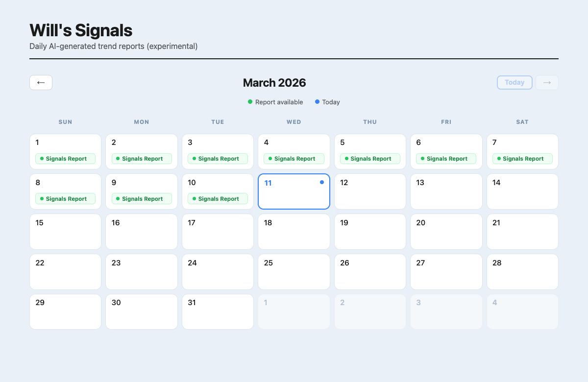The image size is (588, 382).
Task: Click the Today button
Action: pos(514,82)
